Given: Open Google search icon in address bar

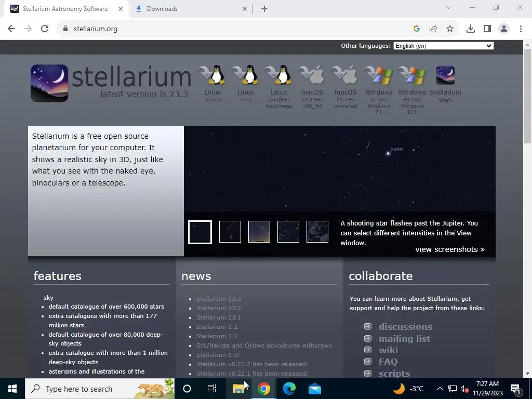Looking at the screenshot, I should (417, 29).
